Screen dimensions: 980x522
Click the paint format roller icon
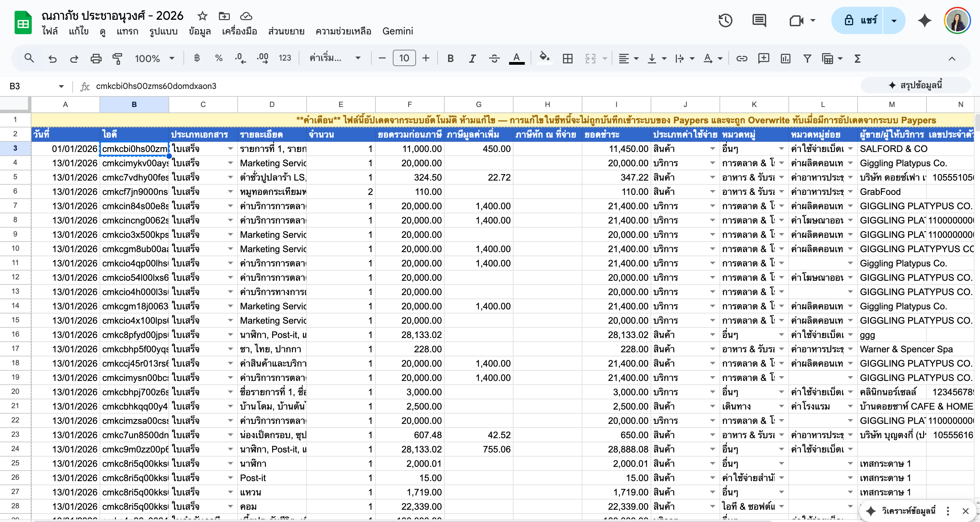tap(117, 59)
